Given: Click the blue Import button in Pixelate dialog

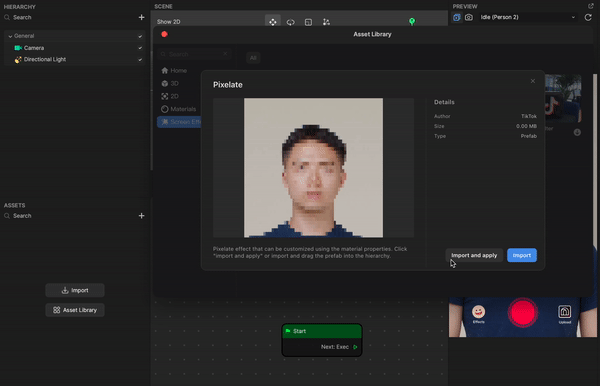Looking at the screenshot, I should point(522,255).
